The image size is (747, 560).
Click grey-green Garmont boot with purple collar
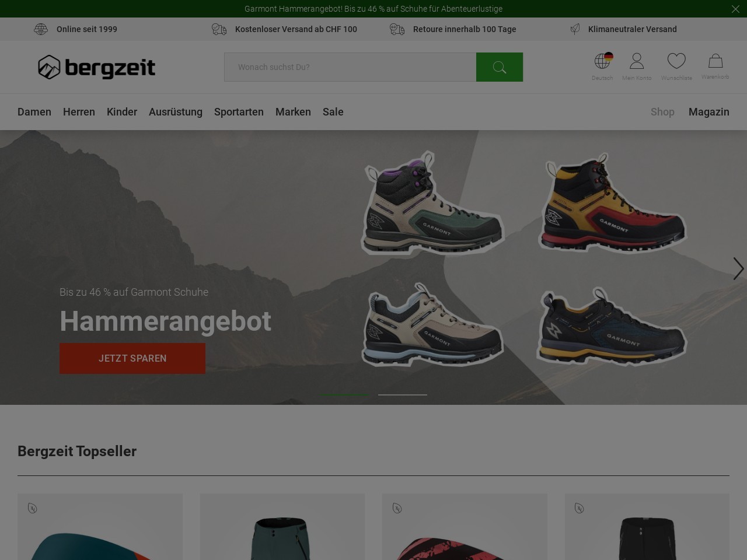click(432, 203)
